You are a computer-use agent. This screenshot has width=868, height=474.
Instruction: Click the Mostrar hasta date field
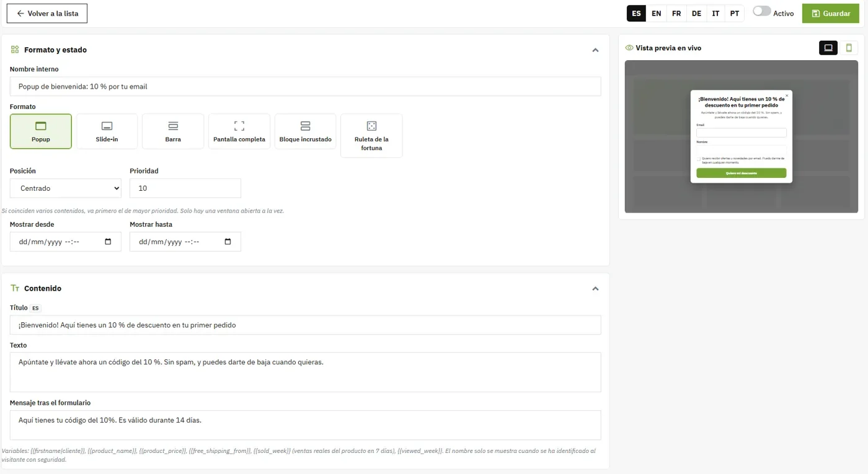click(x=185, y=242)
